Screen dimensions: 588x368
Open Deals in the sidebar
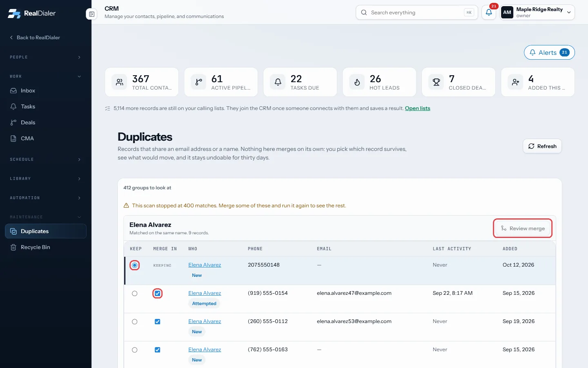pyautogui.click(x=46, y=123)
